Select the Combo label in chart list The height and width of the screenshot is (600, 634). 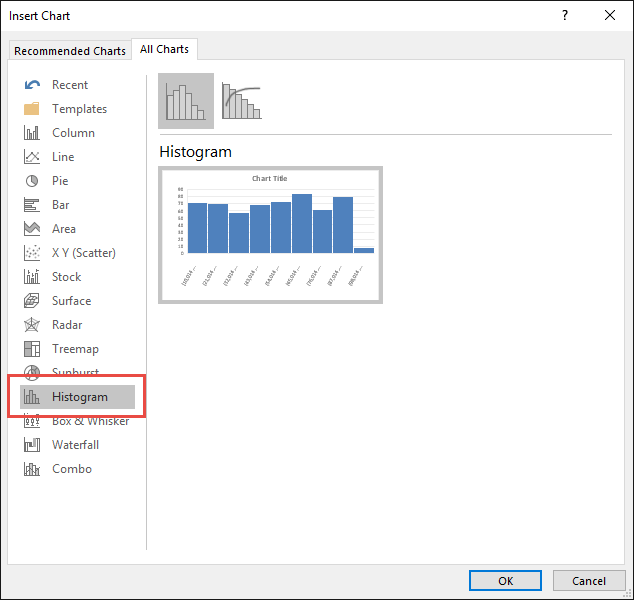[72, 469]
